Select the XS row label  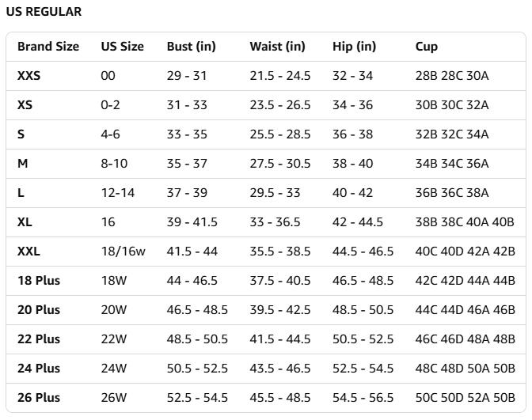tap(25, 105)
